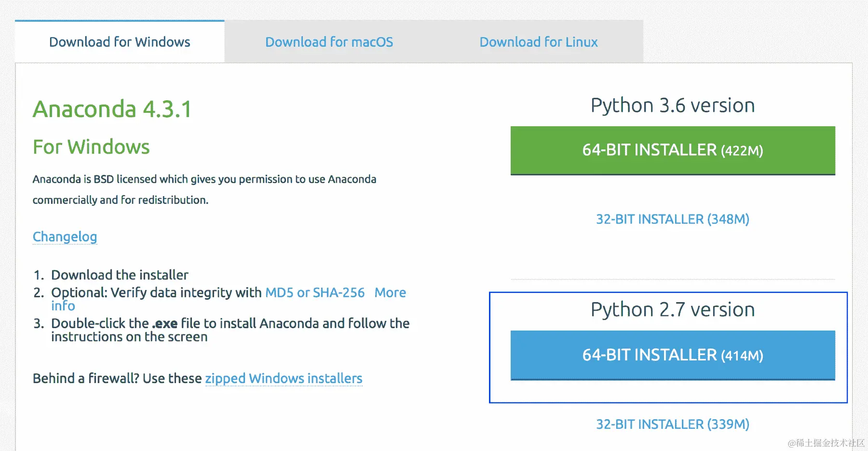
Task: Open the Download for macOS tab
Action: [329, 42]
